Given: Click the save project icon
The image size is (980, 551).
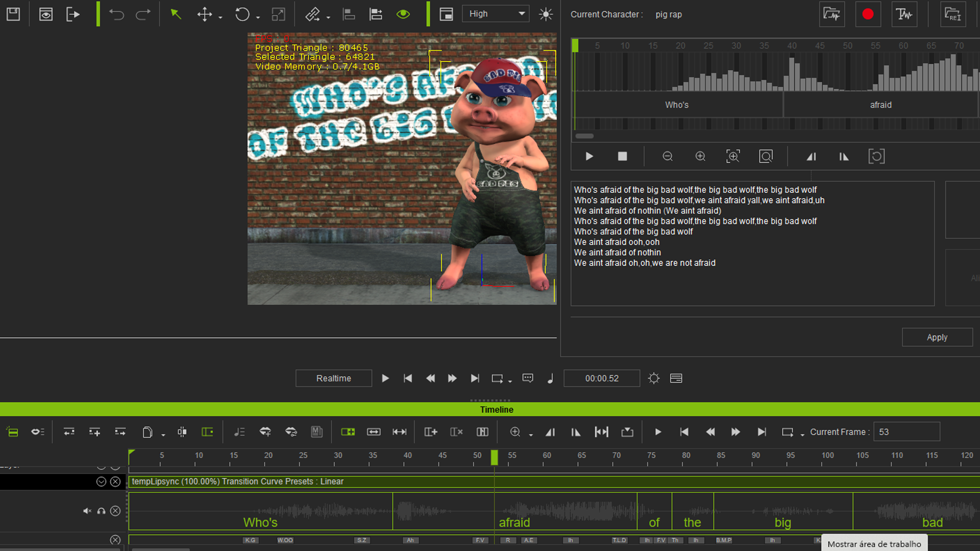Looking at the screenshot, I should click(x=13, y=14).
